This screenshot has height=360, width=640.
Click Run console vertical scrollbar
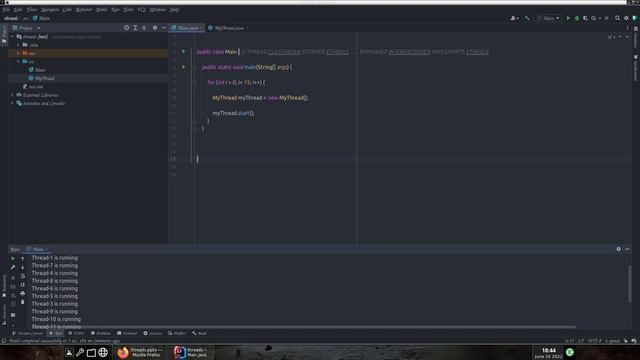[x=630, y=284]
